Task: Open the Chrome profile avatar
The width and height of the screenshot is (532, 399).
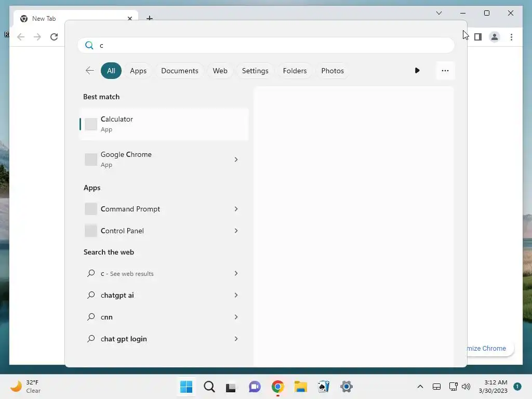Action: [x=495, y=37]
